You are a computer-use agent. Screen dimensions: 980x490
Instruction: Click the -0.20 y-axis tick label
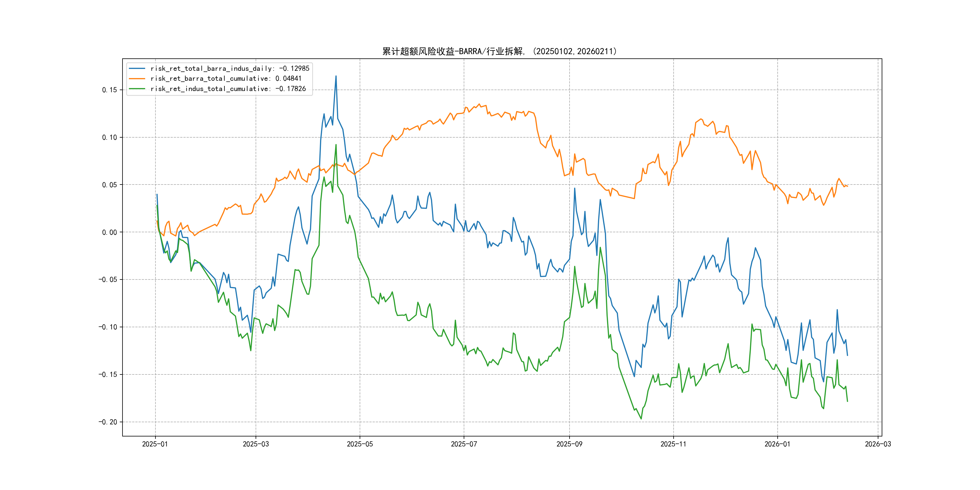click(108, 422)
